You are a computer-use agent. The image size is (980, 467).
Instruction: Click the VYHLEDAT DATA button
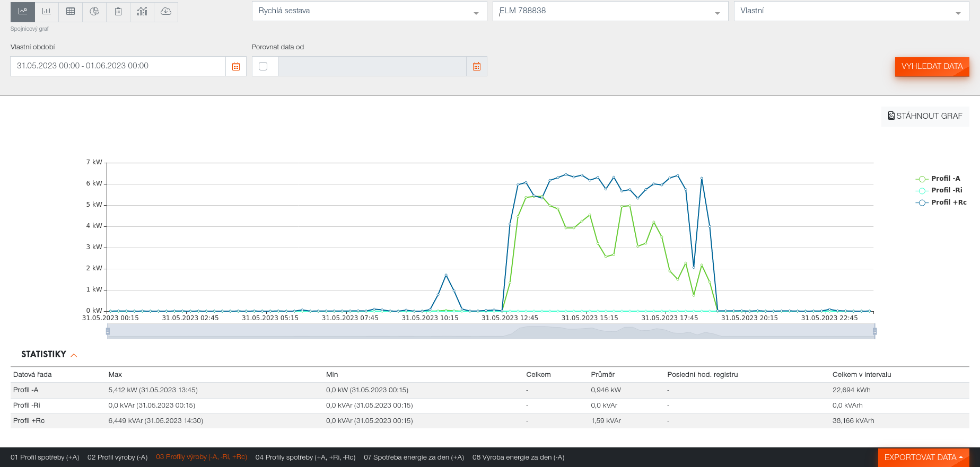point(932,67)
